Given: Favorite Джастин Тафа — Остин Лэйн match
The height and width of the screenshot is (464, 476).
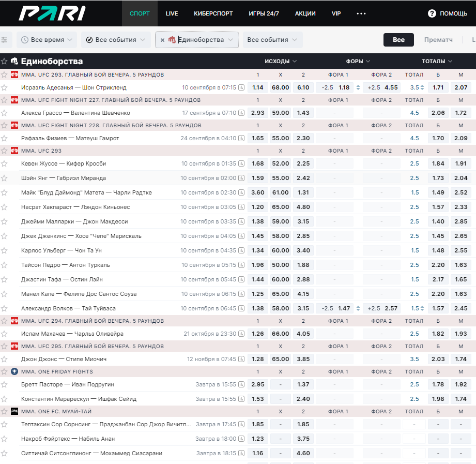Looking at the screenshot, I should (x=4, y=279).
